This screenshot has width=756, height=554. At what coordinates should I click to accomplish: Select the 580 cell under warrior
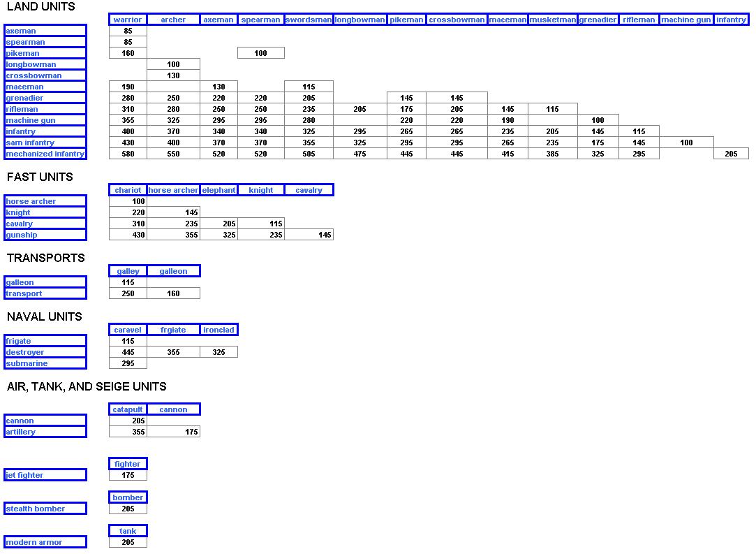[128, 154]
